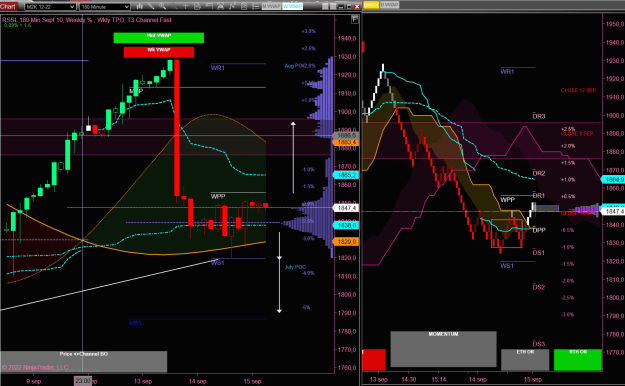Open the 180 Minute interval dropdown
Viewport: 625px width, 386px height.
click(104, 7)
